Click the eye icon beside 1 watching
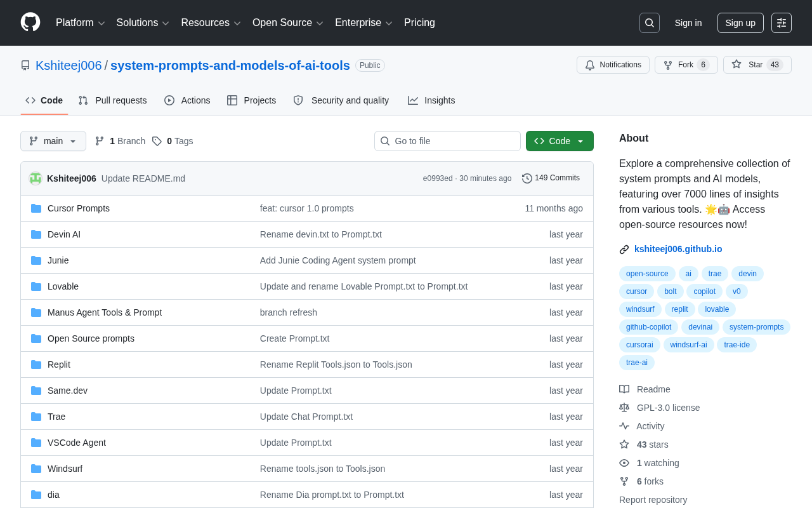812x508 pixels. pyautogui.click(x=624, y=463)
